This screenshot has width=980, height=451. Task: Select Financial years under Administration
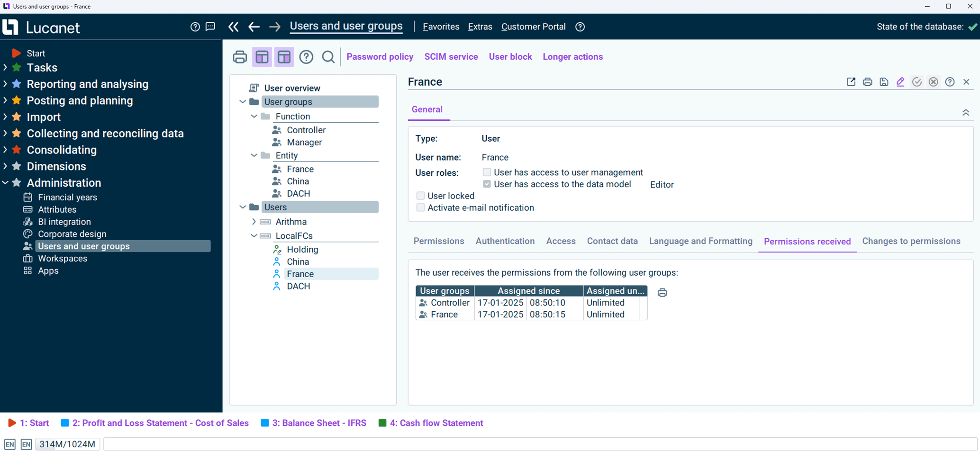(x=67, y=197)
